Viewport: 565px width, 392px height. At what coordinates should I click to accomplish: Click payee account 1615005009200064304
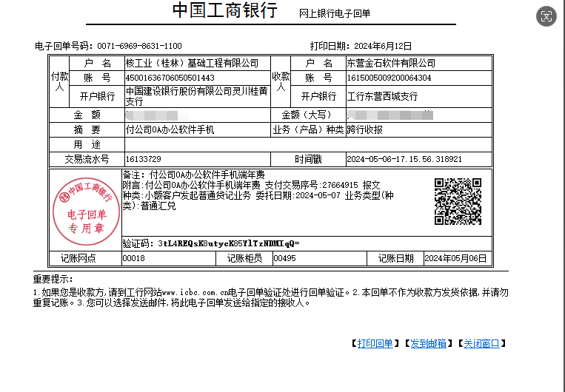(x=390, y=78)
